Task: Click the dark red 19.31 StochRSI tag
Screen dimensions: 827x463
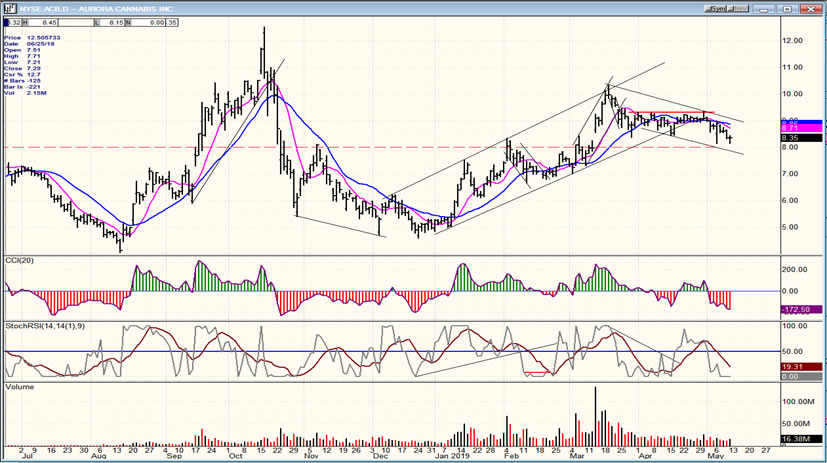Action: tap(803, 367)
